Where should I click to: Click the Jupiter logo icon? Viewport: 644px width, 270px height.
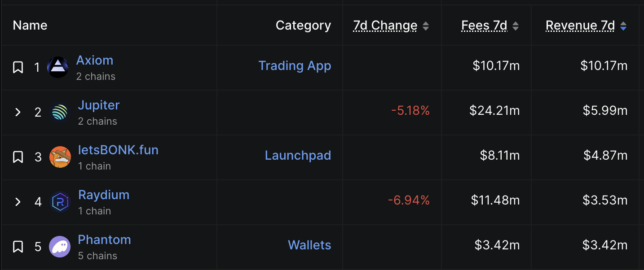[x=60, y=112]
